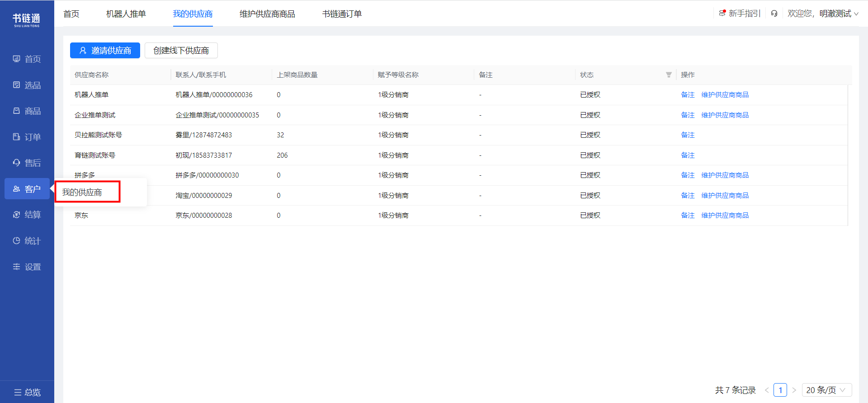Open the 20 条/页 page size dropdown

pyautogui.click(x=827, y=390)
